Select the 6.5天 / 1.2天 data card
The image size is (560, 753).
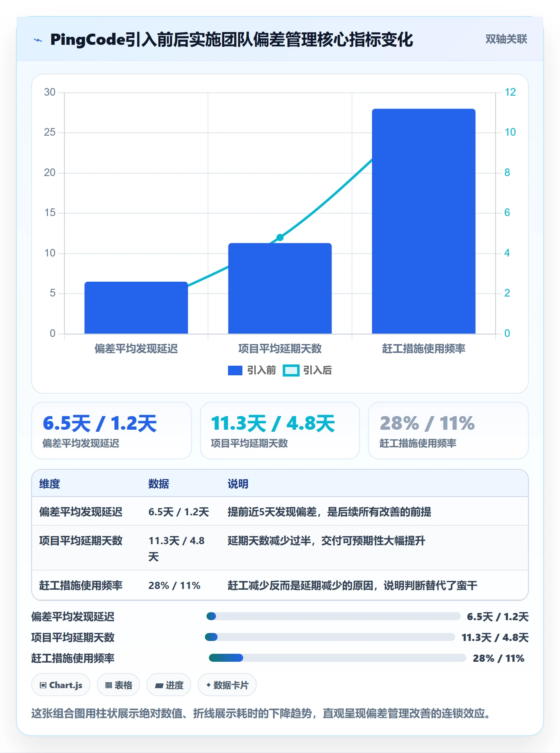[x=112, y=431]
